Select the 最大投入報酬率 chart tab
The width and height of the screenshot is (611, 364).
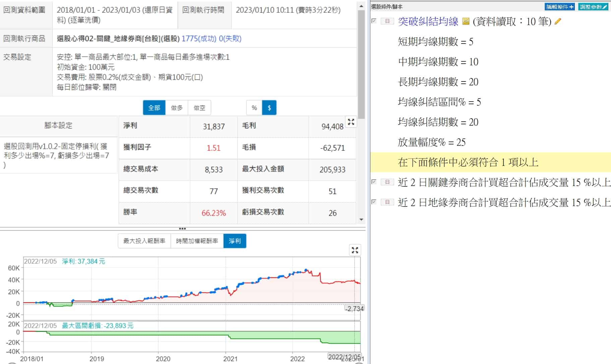pos(144,241)
